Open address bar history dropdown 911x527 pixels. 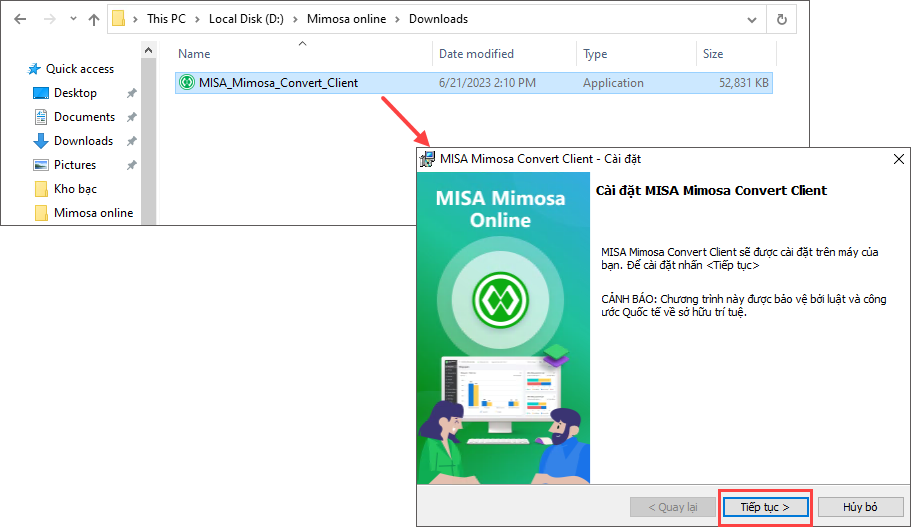click(752, 20)
